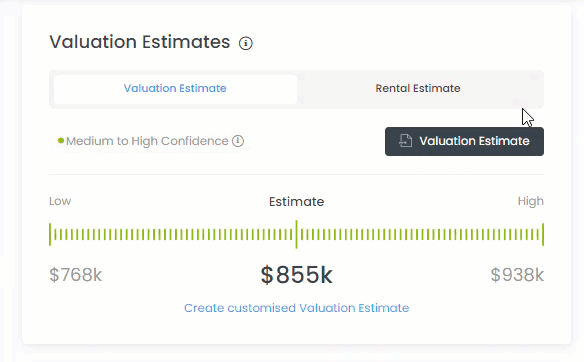Click the center estimate marker on the range bar
584x362 pixels.
tap(296, 234)
